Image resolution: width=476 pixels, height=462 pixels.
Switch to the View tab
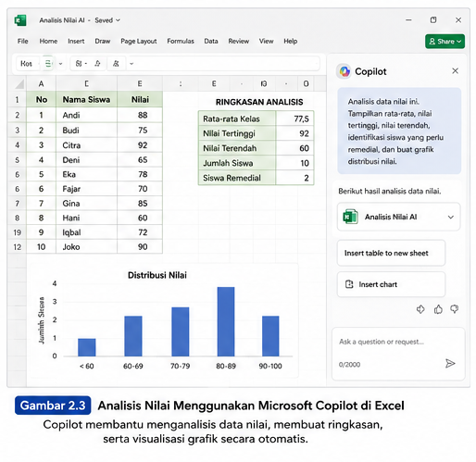pyautogui.click(x=266, y=41)
